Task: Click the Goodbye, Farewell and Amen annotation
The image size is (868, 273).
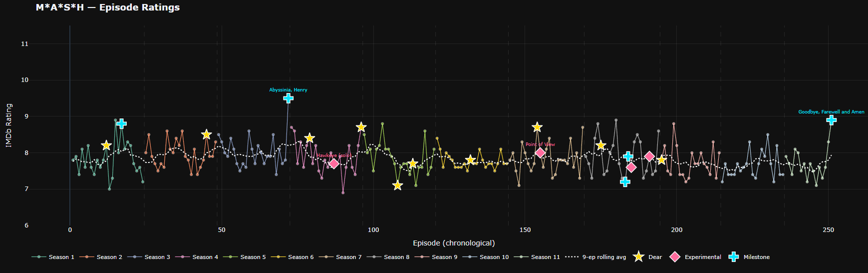Action: [x=831, y=112]
